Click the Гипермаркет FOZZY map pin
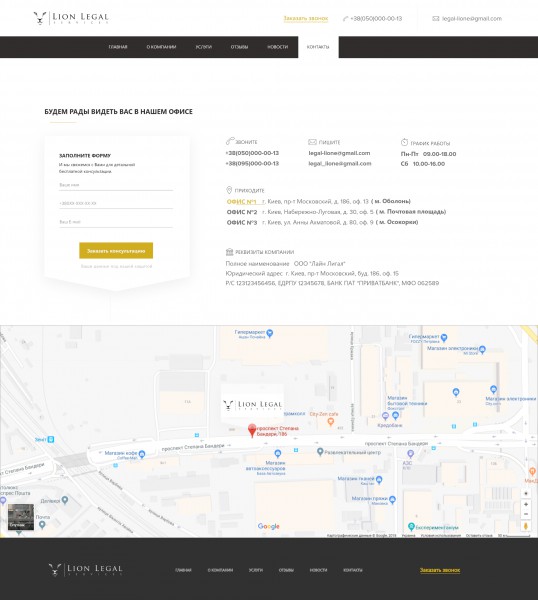The width and height of the screenshot is (538, 600). 444,338
